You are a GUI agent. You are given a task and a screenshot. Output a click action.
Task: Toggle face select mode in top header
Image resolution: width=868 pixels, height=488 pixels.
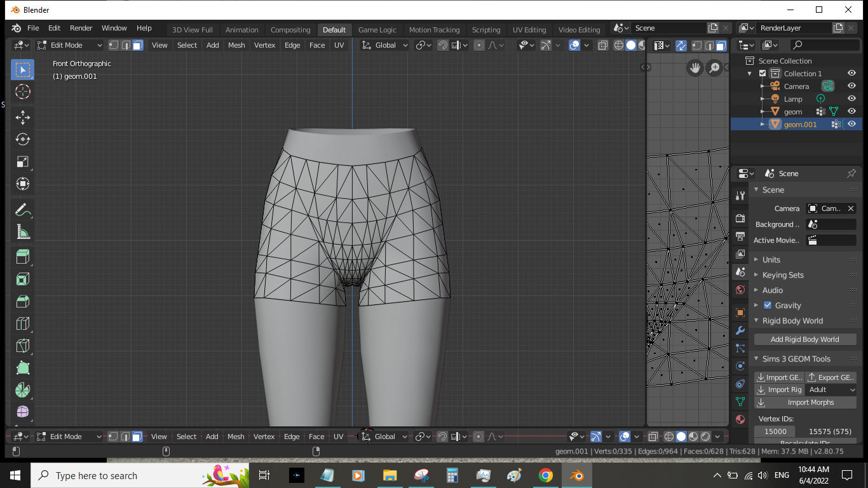[138, 45]
